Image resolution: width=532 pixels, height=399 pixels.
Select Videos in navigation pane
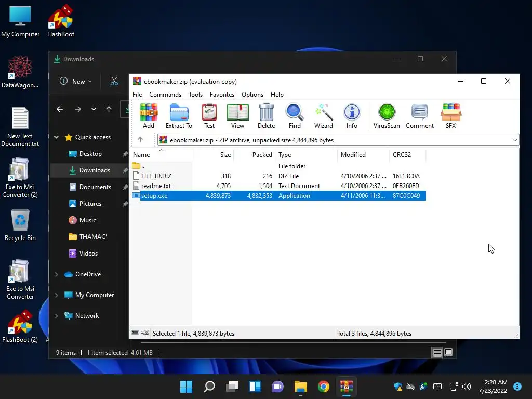(89, 254)
